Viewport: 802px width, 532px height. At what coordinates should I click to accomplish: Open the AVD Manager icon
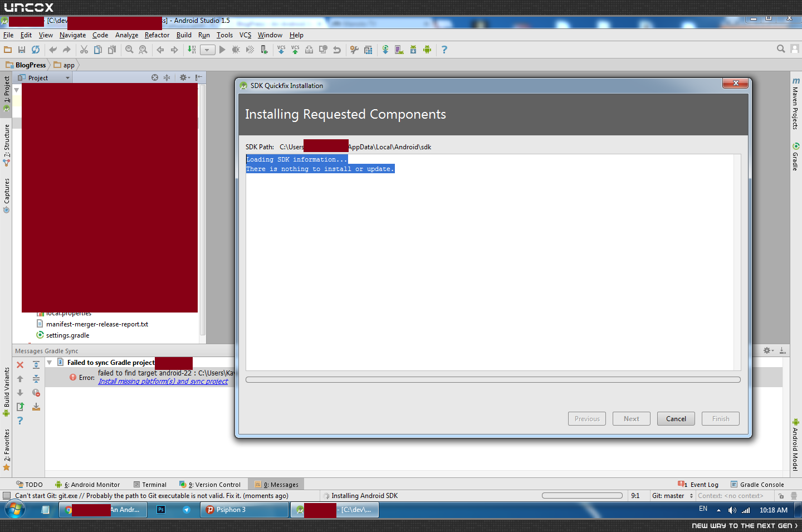pos(399,50)
